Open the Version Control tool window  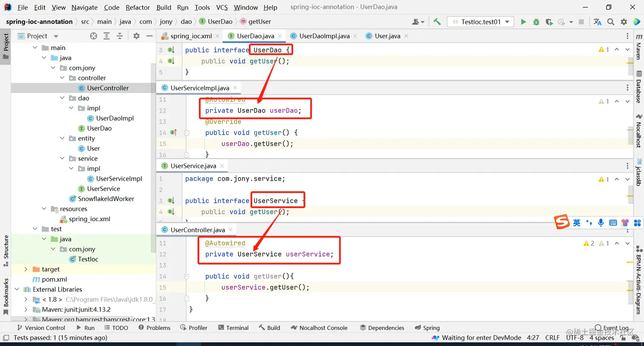[x=41, y=328]
